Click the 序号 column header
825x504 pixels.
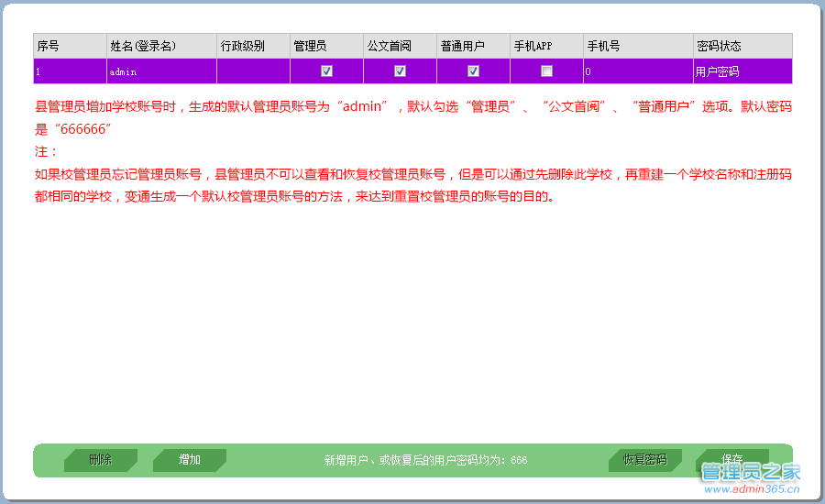(70, 47)
